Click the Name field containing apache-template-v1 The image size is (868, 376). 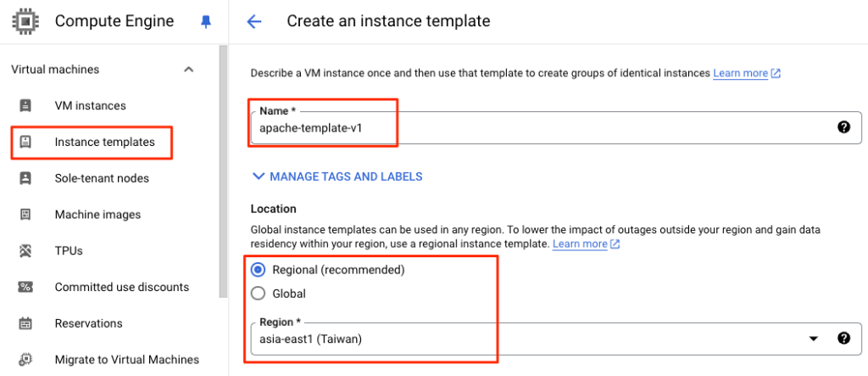(x=556, y=128)
